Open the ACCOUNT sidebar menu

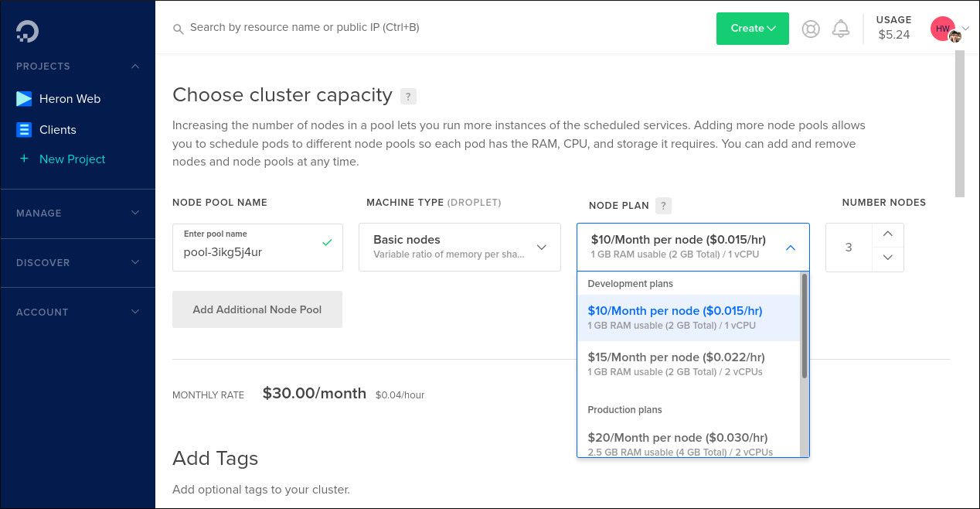[x=134, y=312]
